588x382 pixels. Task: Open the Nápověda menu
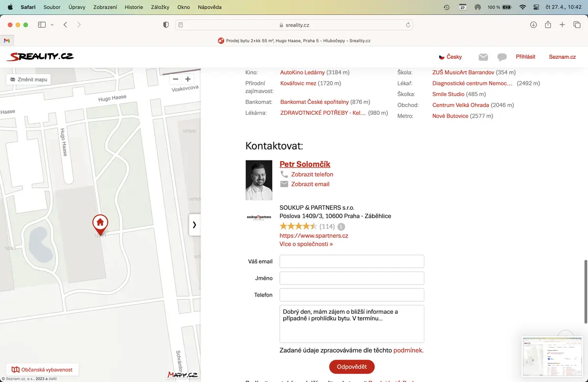click(x=210, y=7)
